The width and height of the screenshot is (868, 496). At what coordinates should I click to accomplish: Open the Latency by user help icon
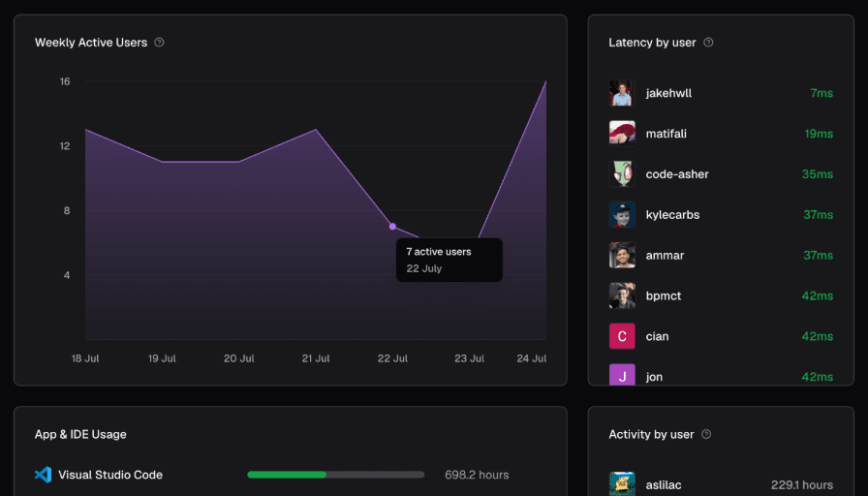(x=708, y=43)
